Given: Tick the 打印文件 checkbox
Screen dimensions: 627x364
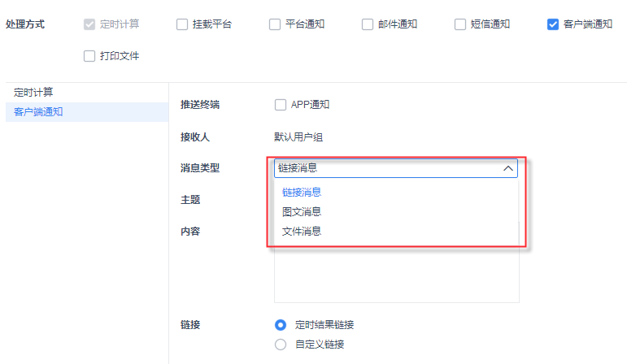Looking at the screenshot, I should (89, 57).
